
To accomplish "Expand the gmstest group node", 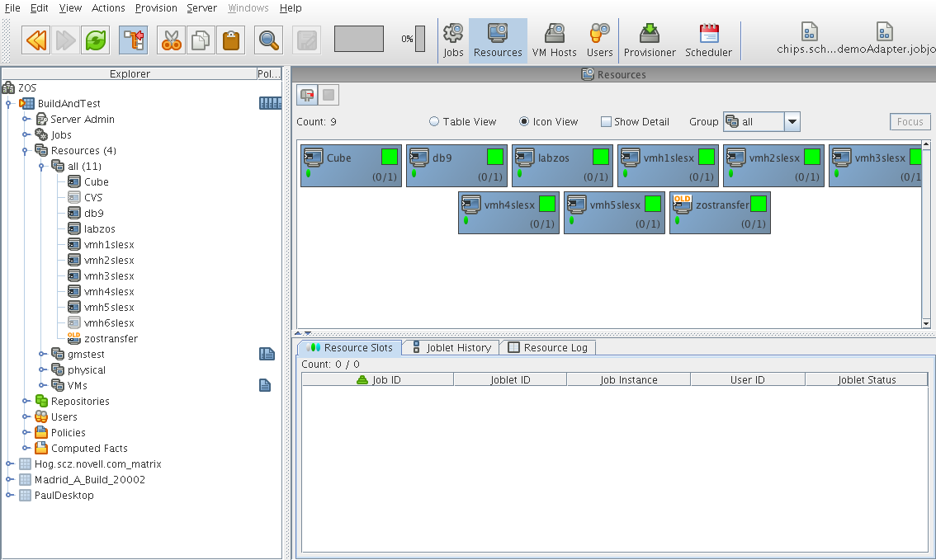I will coord(42,355).
